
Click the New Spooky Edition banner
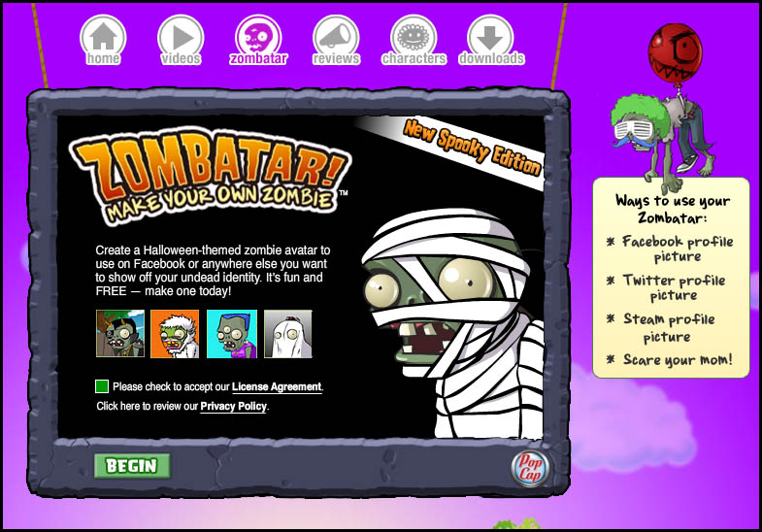coord(473,148)
